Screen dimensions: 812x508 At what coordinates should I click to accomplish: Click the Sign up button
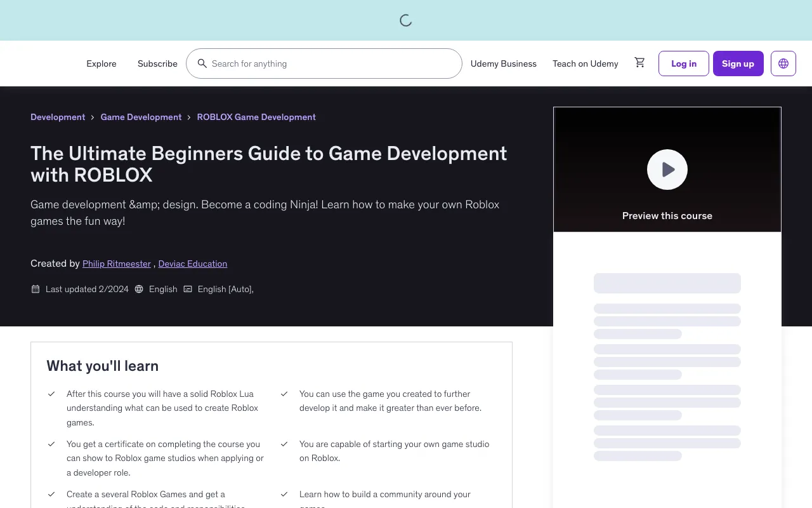tap(738, 63)
